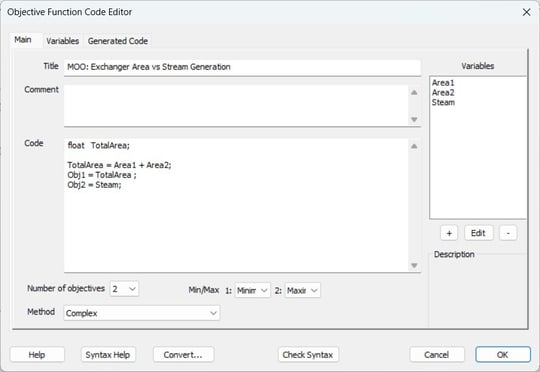Image resolution: width=540 pixels, height=372 pixels.
Task: Click the Title input field
Action: click(242, 67)
